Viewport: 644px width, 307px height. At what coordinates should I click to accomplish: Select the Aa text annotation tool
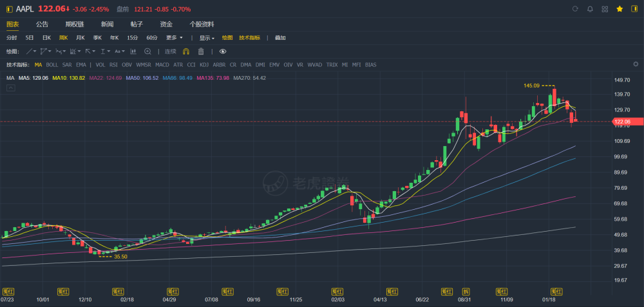[x=117, y=51]
